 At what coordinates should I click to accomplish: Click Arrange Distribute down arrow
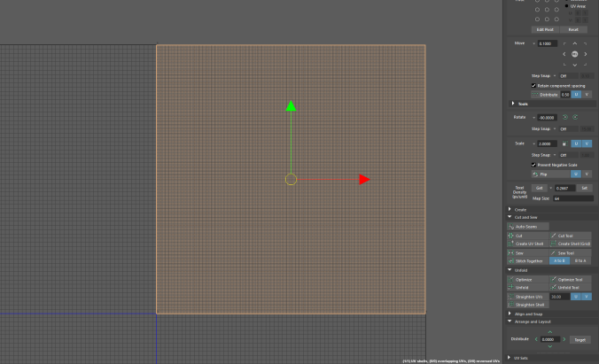click(549, 346)
